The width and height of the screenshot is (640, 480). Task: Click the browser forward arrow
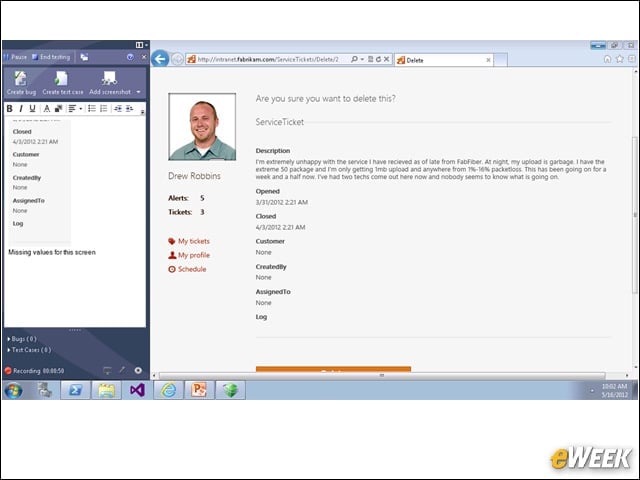(177, 60)
